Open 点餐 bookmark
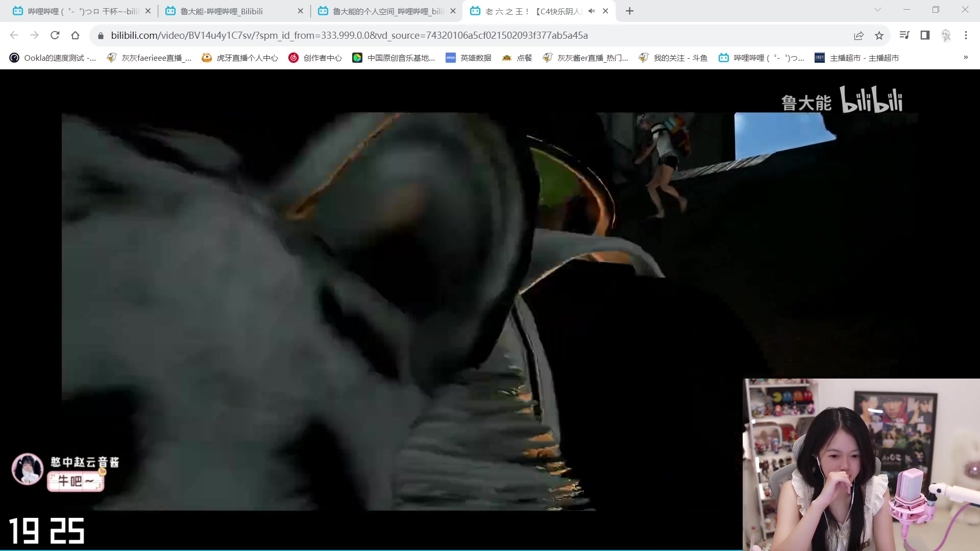The height and width of the screenshot is (551, 980). point(517,58)
